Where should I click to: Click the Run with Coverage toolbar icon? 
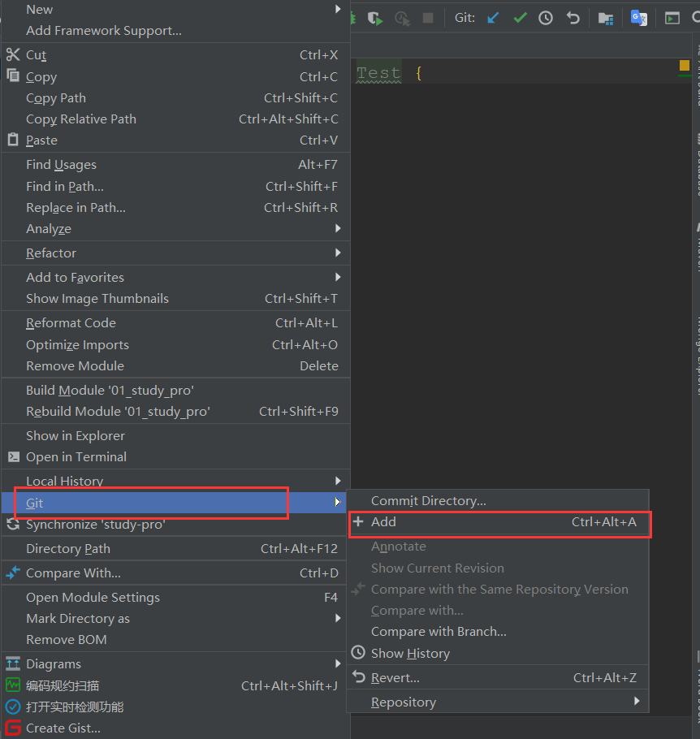click(374, 19)
